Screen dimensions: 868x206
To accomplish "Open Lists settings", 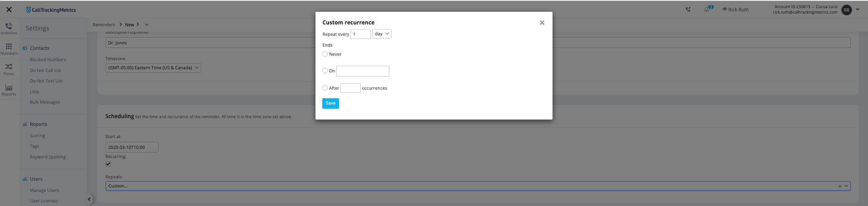I will [x=34, y=92].
